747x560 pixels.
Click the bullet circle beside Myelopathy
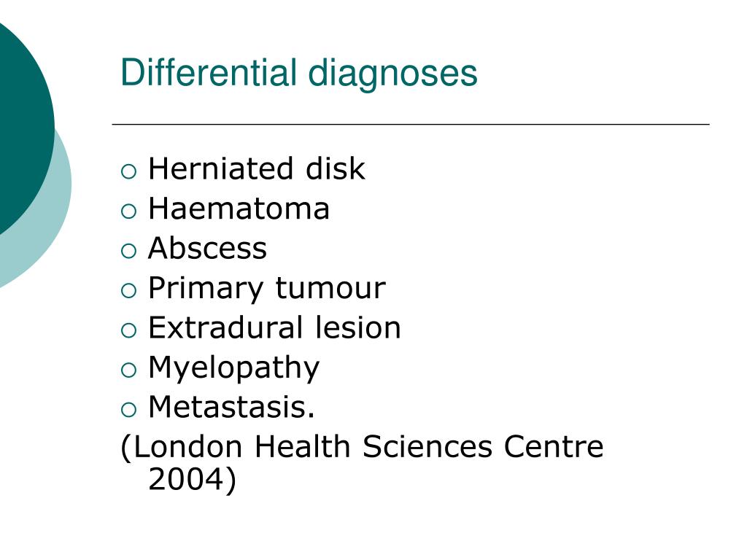point(128,370)
